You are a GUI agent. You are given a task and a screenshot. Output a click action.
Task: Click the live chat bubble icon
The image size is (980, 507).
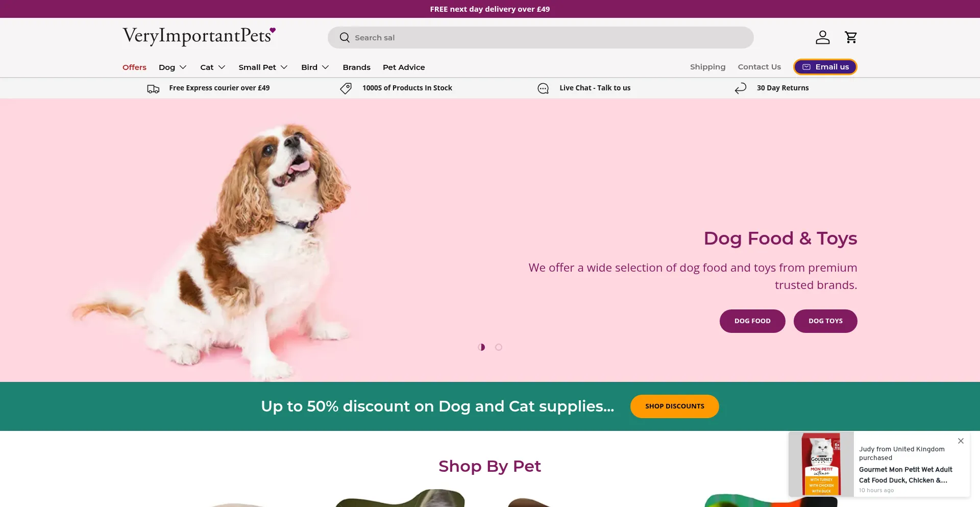point(543,88)
